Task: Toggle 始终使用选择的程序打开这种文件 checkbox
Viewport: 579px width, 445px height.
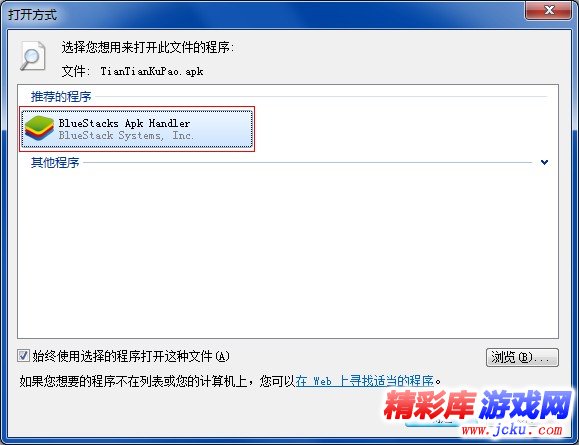Action: coord(23,356)
